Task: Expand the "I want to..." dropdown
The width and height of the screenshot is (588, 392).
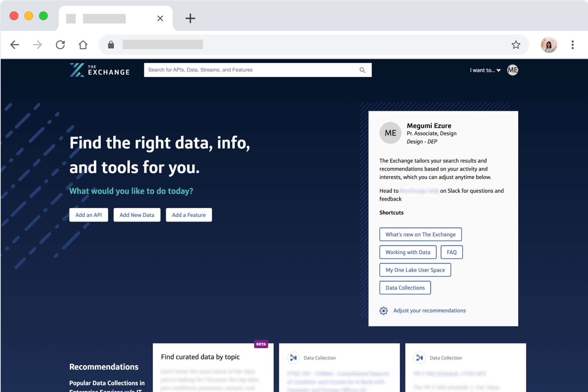Action: click(485, 70)
